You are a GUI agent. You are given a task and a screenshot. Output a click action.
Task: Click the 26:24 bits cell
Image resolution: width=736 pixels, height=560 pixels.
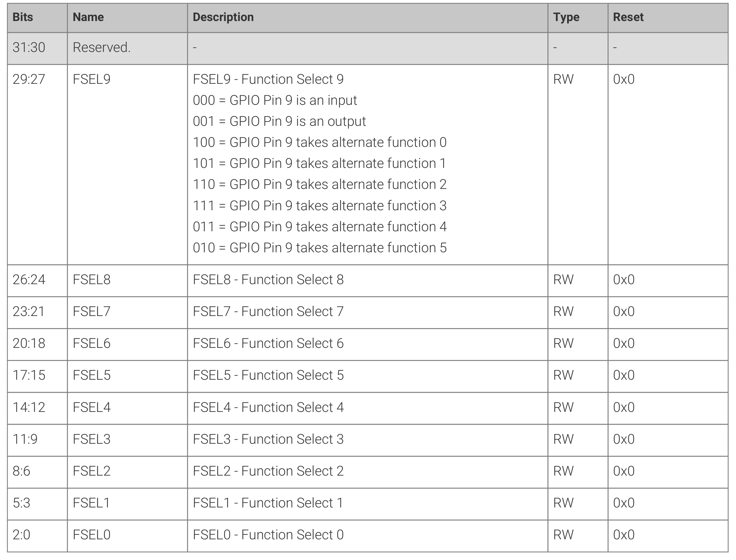pos(29,280)
